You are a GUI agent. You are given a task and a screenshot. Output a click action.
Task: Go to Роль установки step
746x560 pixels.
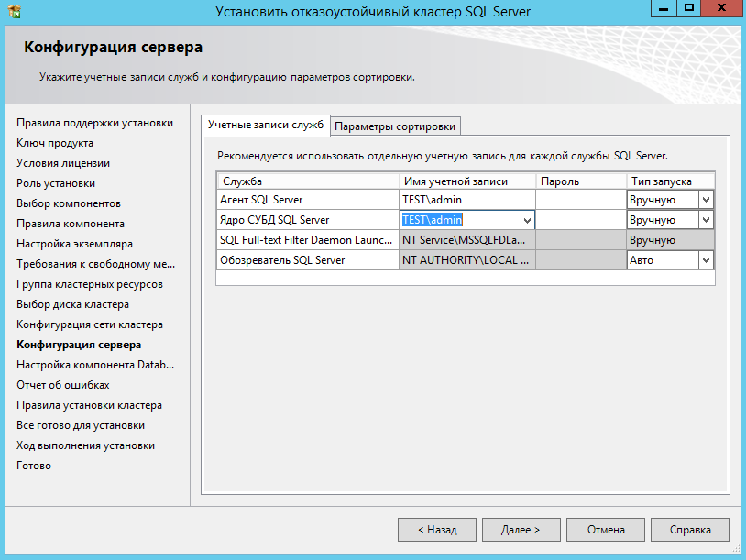tap(56, 183)
